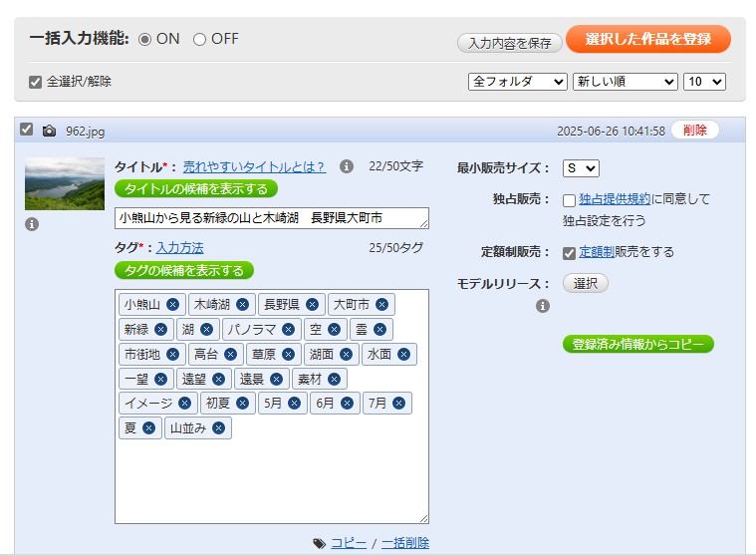Remove the 草原 tag

click(288, 355)
